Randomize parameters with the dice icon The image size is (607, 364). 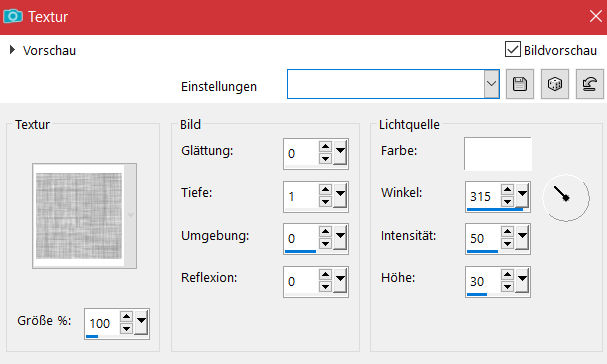coord(555,84)
